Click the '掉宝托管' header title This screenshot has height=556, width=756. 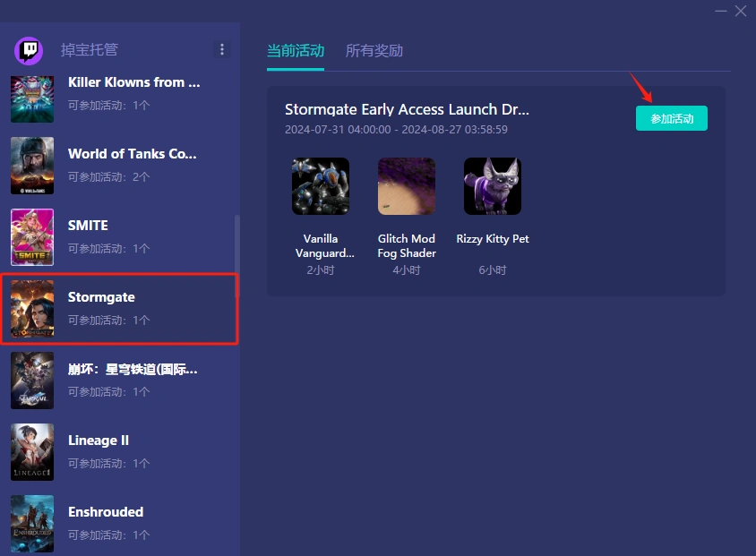(x=90, y=49)
